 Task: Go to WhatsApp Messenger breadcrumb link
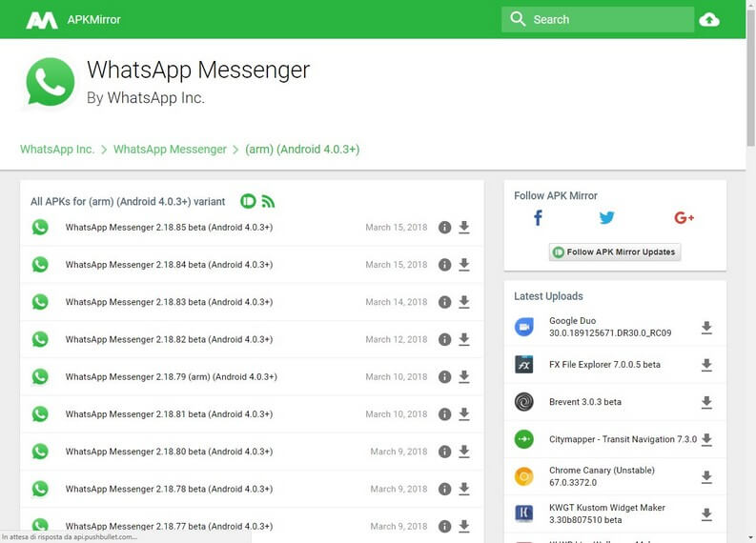(170, 150)
